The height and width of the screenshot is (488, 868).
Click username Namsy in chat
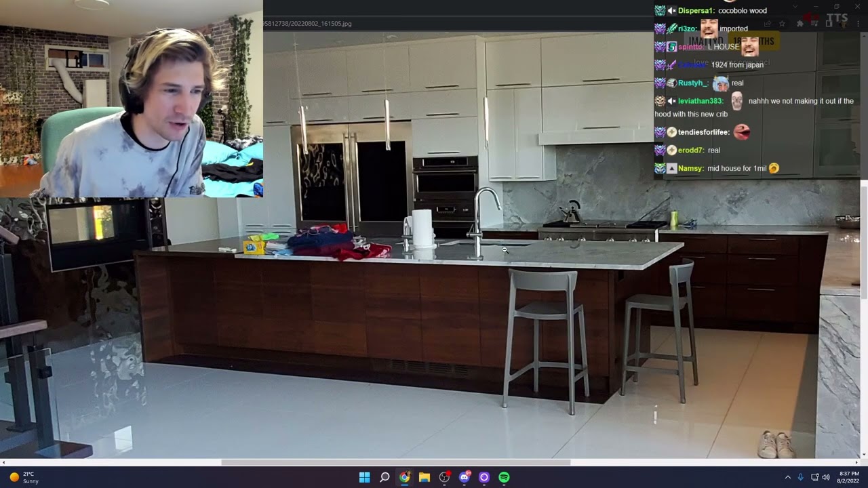pyautogui.click(x=691, y=168)
